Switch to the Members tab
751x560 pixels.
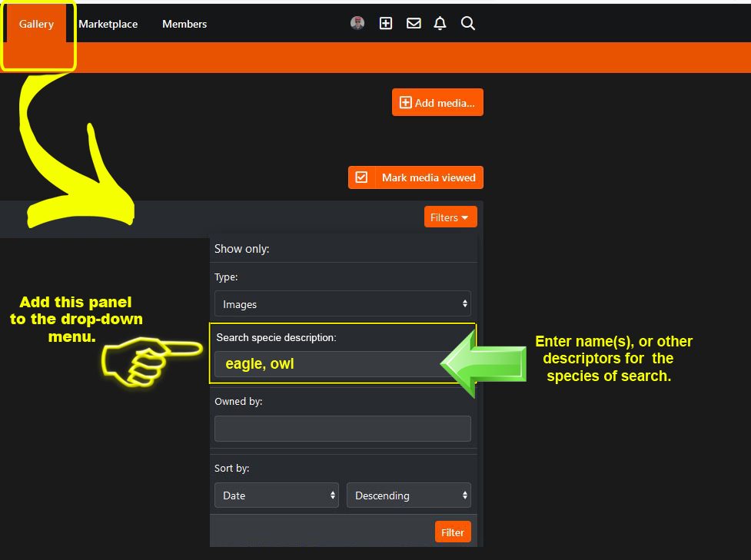click(184, 24)
